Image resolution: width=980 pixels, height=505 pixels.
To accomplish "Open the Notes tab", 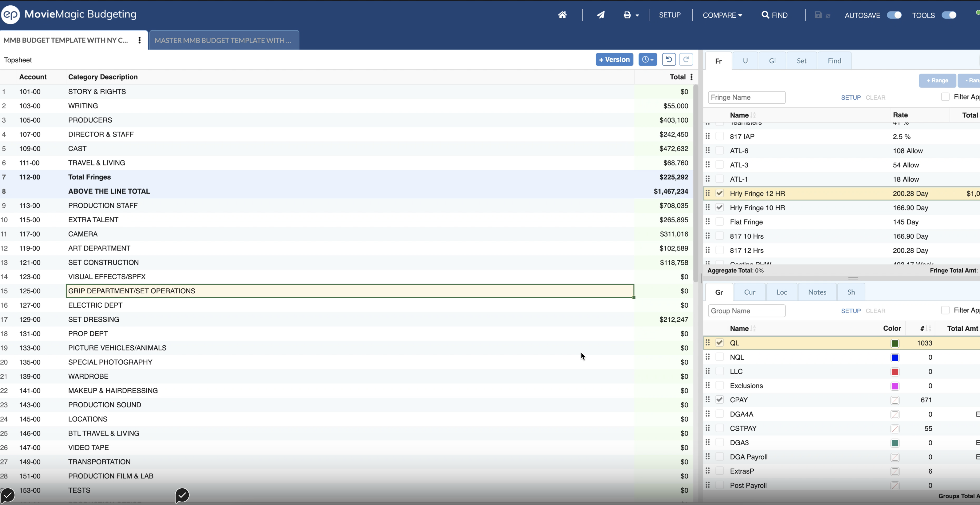I will pos(817,292).
